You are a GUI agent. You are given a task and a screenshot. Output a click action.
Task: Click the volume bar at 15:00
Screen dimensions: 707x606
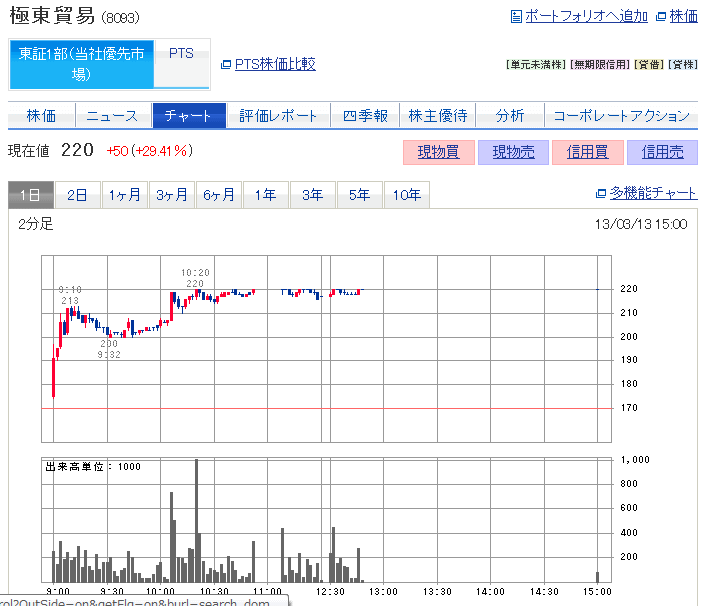coord(597,577)
